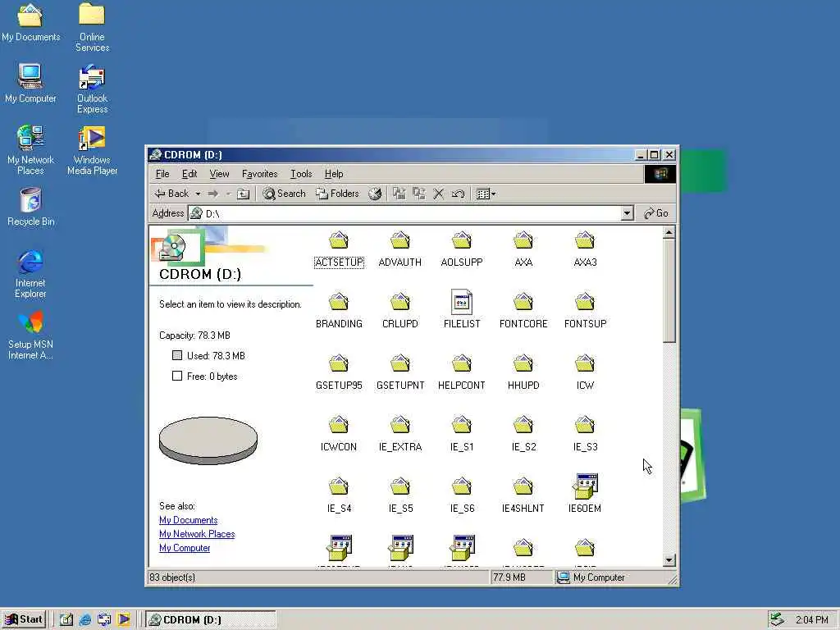Click the FONTSUP folder

tap(585, 311)
